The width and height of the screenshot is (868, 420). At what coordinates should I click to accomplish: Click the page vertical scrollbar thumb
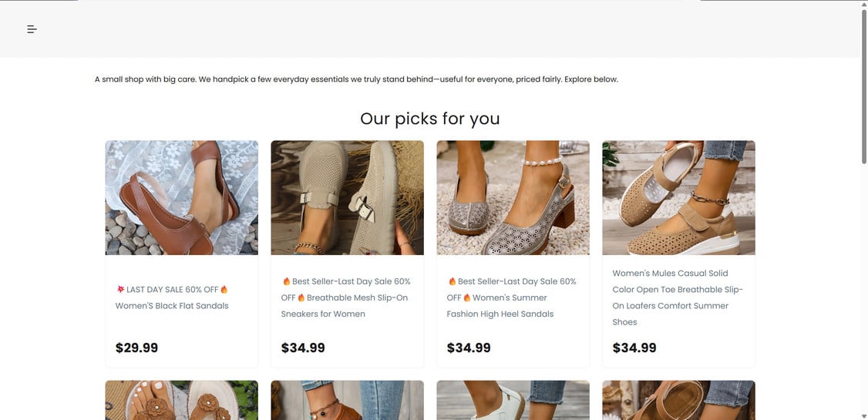(x=863, y=85)
